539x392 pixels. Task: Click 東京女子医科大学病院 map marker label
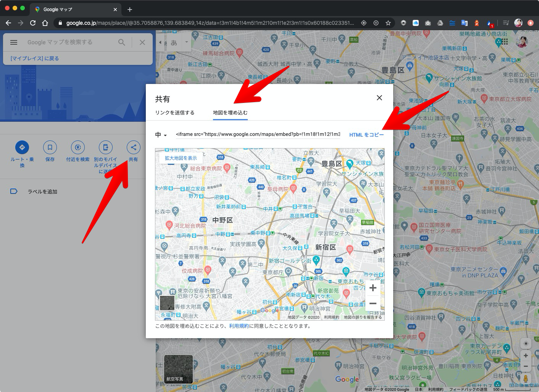pos(460,249)
